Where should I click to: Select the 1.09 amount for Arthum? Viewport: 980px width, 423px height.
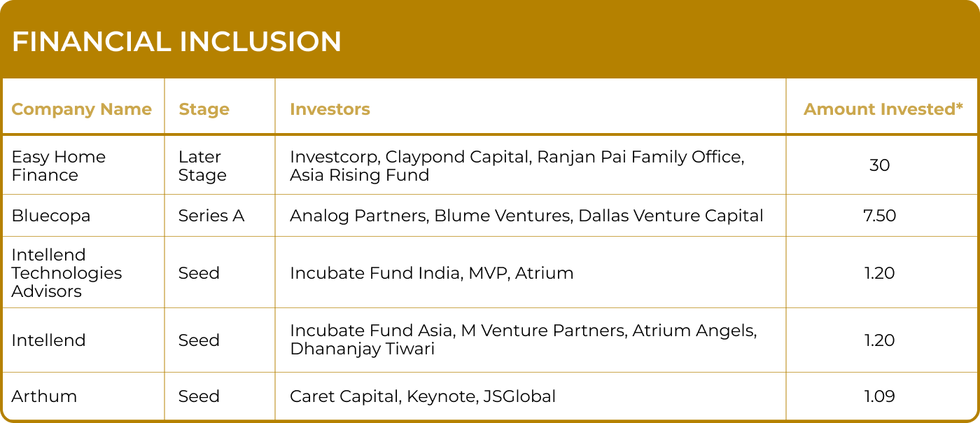click(x=879, y=396)
